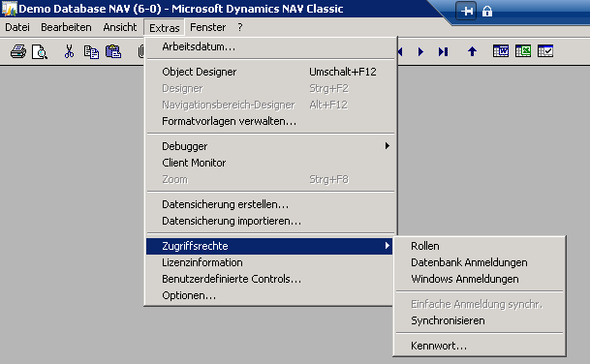
Task: Close the open Extras menu
Action: click(x=165, y=28)
